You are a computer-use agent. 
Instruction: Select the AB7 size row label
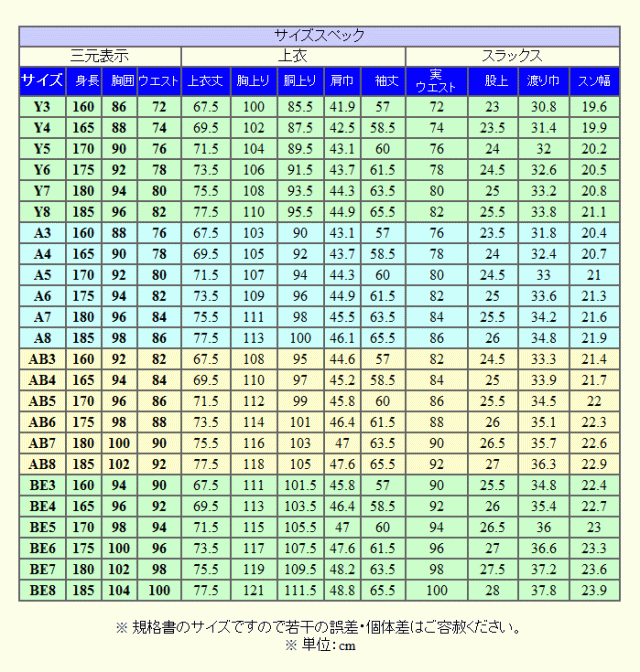coord(42,443)
